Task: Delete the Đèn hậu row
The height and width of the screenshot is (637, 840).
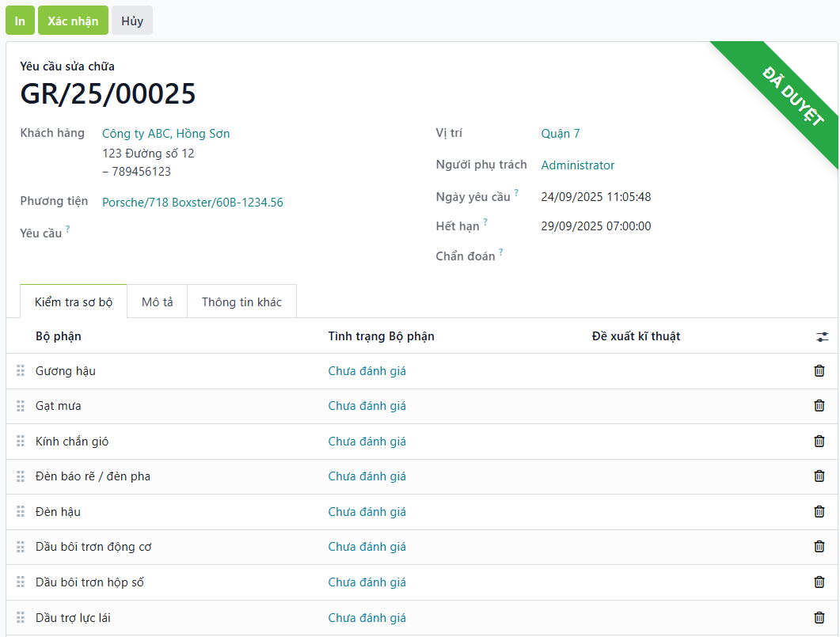Action: pyautogui.click(x=819, y=511)
